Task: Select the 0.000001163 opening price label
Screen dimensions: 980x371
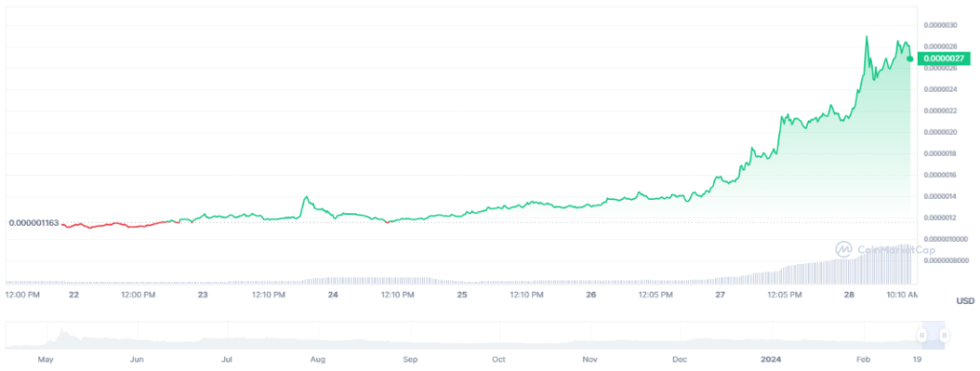Action: [33, 223]
